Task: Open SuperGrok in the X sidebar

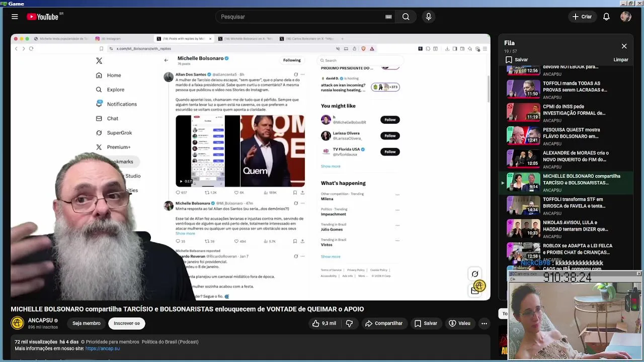Action: 114,133
